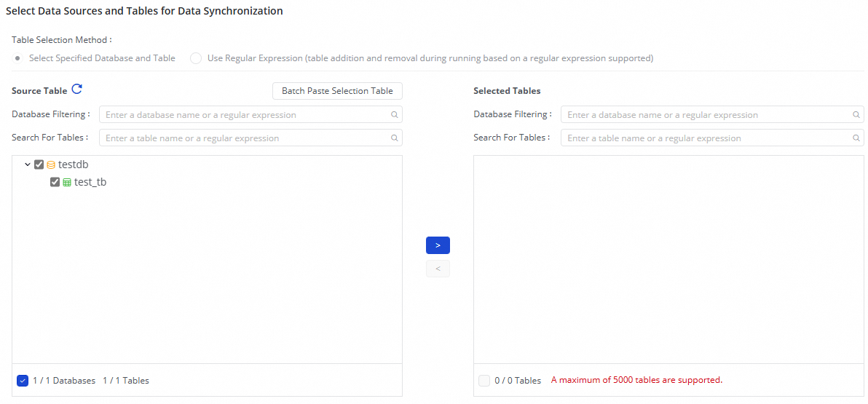Select the test_tb table name
The image size is (868, 404).
coord(90,183)
